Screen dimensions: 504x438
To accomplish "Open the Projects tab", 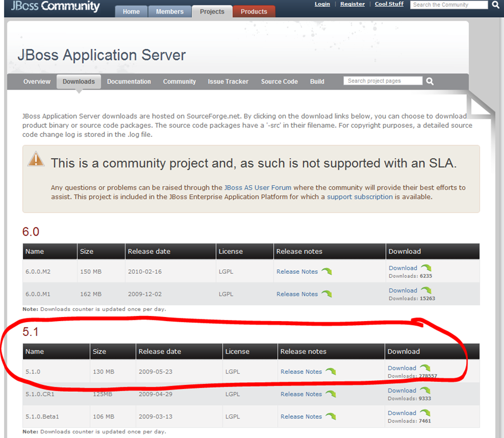I will (212, 11).
